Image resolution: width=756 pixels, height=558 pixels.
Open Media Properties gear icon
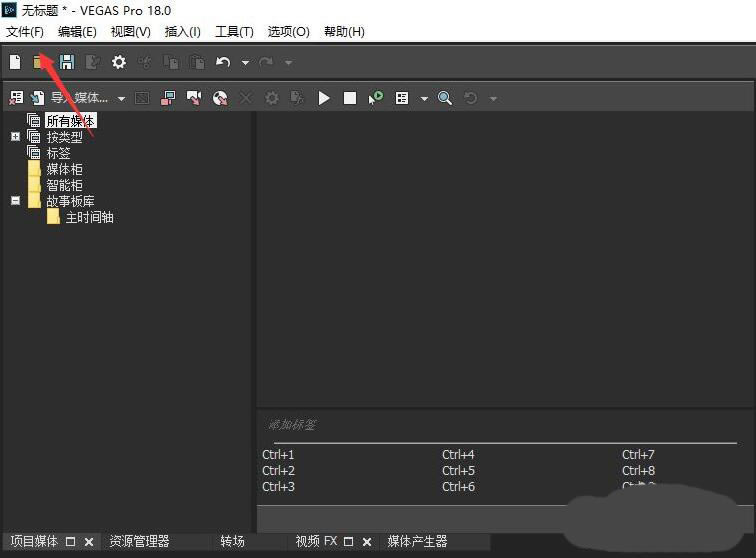click(272, 98)
